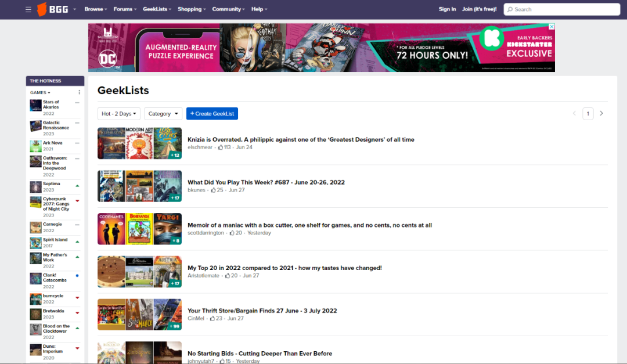Expand the Hot - 2 Days filter dropdown

119,114
